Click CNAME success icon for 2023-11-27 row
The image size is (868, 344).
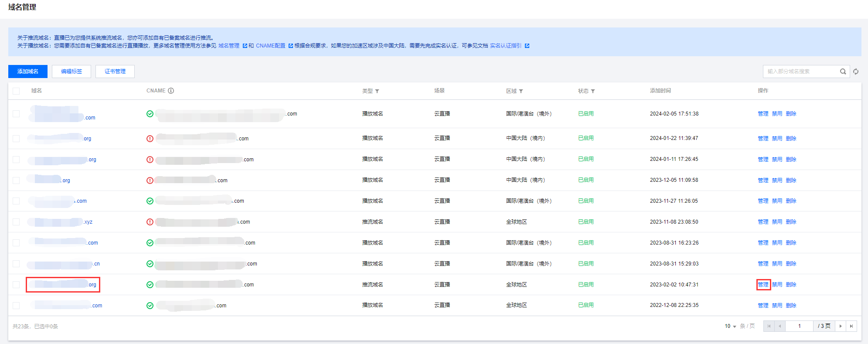(150, 201)
